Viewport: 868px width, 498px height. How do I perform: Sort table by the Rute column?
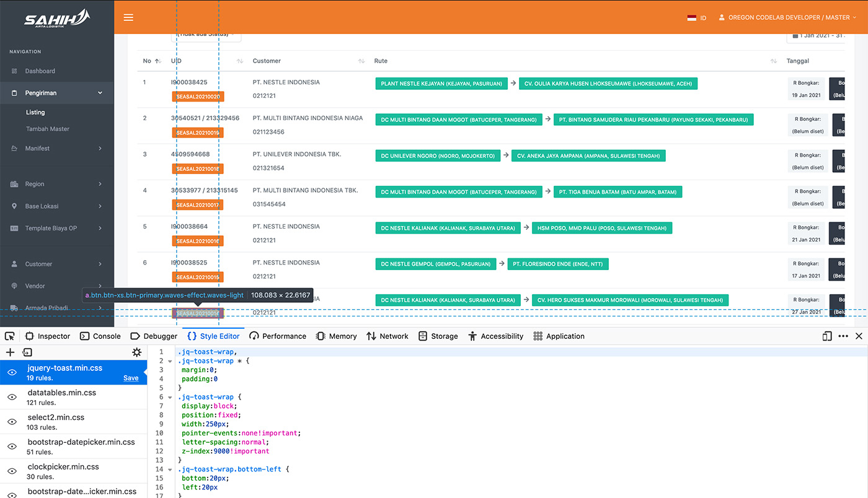575,61
